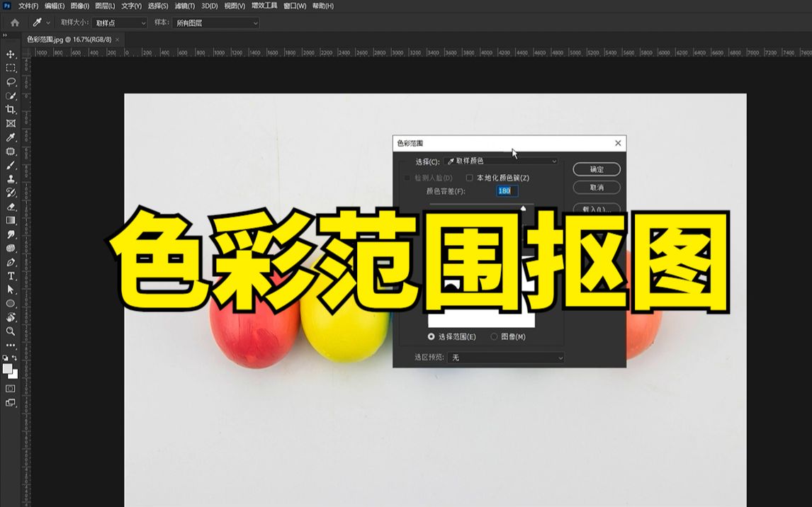Close the 色彩范围 dialog
Viewport: 812px width, 507px height.
tap(618, 143)
